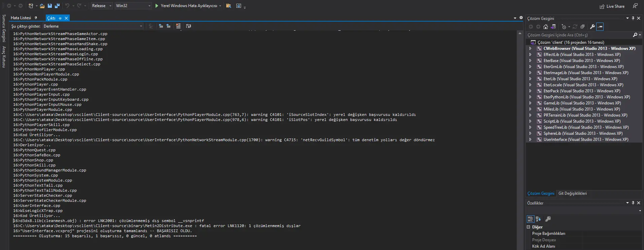Viewport: 644px width, 250px height.
Task: Open the Release configuration dropdown
Action: click(102, 6)
